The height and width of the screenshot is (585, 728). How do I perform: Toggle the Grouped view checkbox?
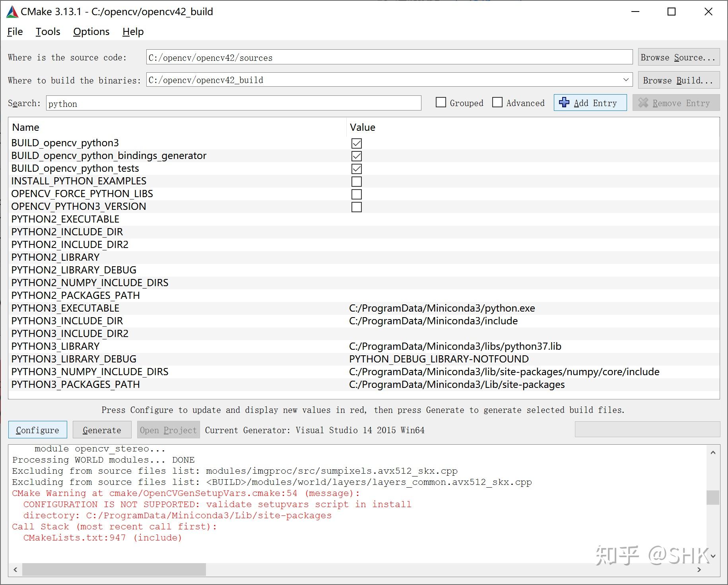(441, 103)
